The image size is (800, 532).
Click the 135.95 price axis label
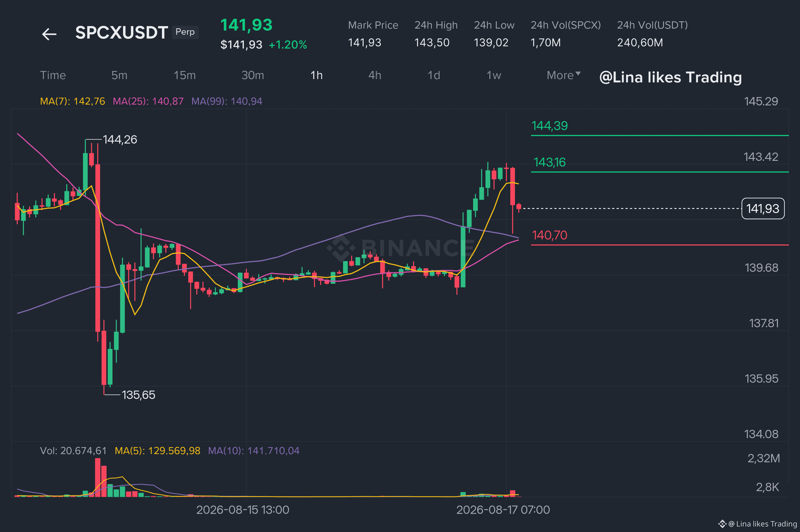point(761,379)
